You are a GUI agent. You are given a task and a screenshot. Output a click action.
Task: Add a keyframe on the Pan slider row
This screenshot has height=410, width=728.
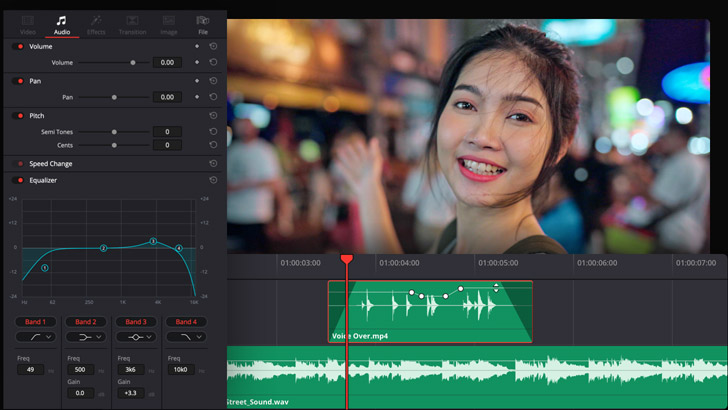(x=197, y=97)
